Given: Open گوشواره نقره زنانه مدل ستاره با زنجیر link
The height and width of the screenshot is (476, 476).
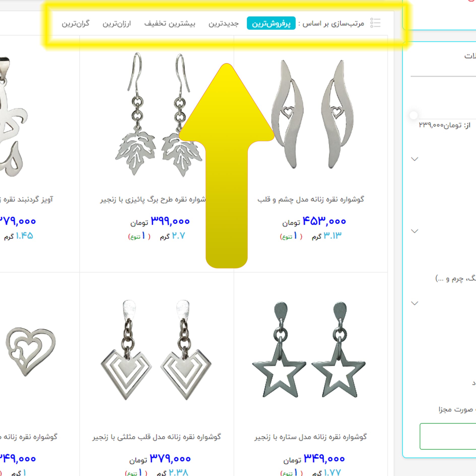Looking at the screenshot, I should [x=310, y=437].
